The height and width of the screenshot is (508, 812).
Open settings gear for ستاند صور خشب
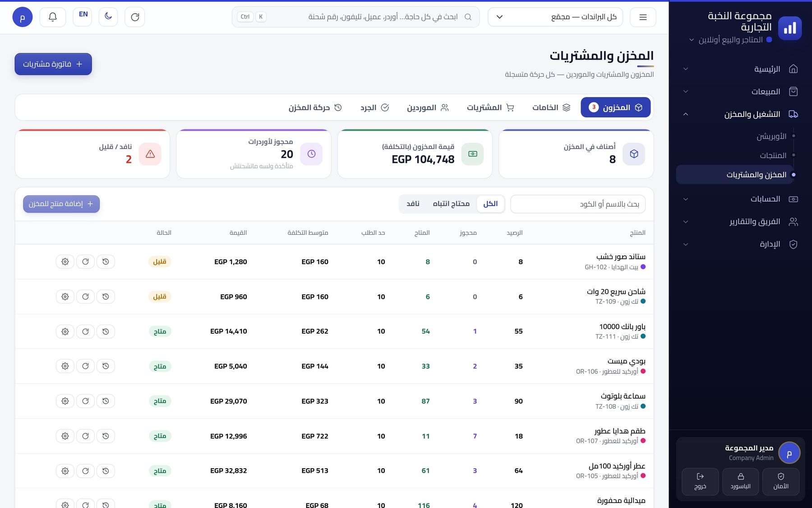coord(65,261)
